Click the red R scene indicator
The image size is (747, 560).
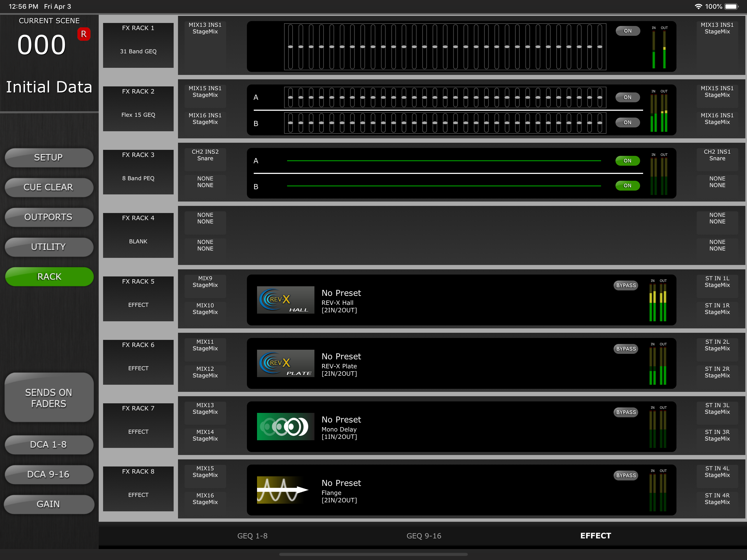(x=84, y=34)
